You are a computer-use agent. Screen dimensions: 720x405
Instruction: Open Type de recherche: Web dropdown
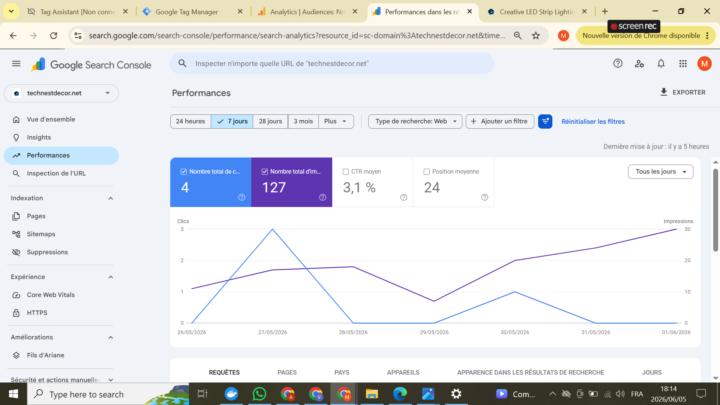pyautogui.click(x=415, y=121)
